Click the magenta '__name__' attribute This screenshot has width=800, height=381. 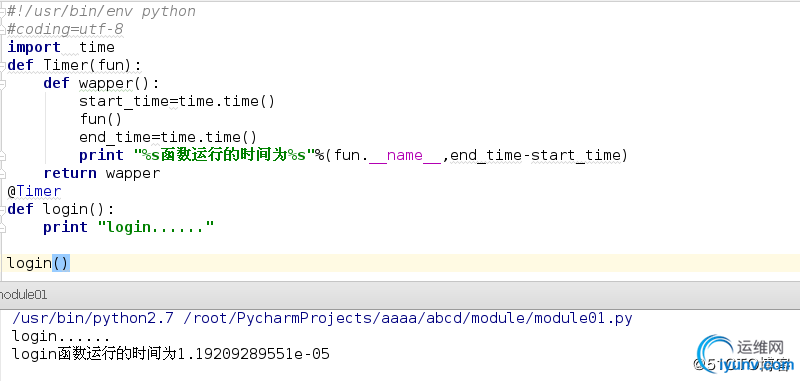click(405, 155)
